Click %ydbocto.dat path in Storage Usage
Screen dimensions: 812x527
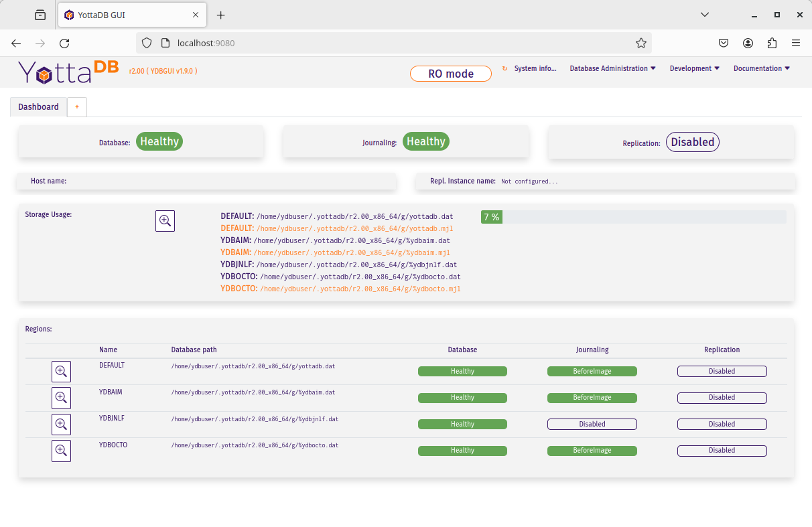pos(360,277)
